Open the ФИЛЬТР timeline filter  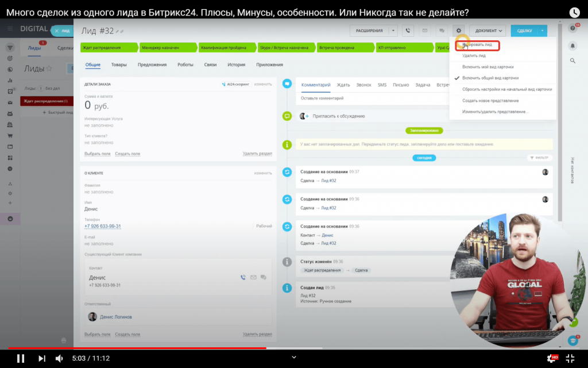click(x=540, y=158)
